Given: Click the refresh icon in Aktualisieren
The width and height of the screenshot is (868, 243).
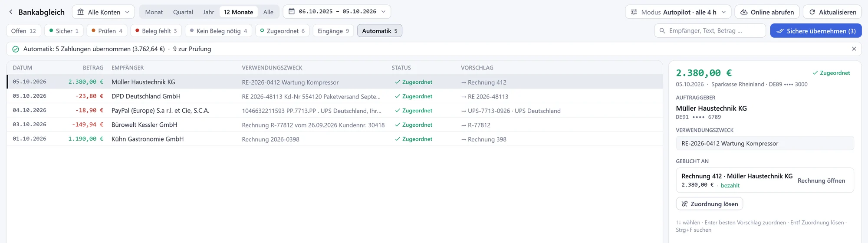Looking at the screenshot, I should [x=812, y=12].
